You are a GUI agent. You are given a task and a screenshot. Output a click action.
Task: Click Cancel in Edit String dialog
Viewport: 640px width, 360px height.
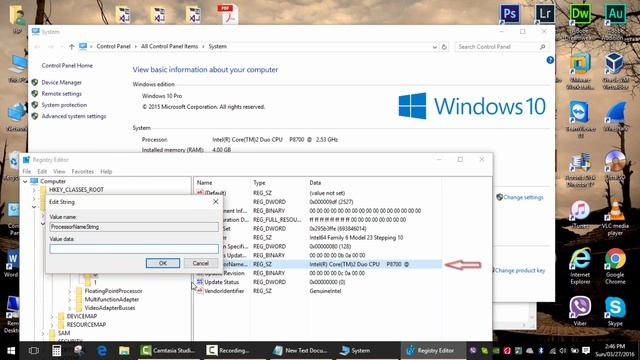[200, 263]
